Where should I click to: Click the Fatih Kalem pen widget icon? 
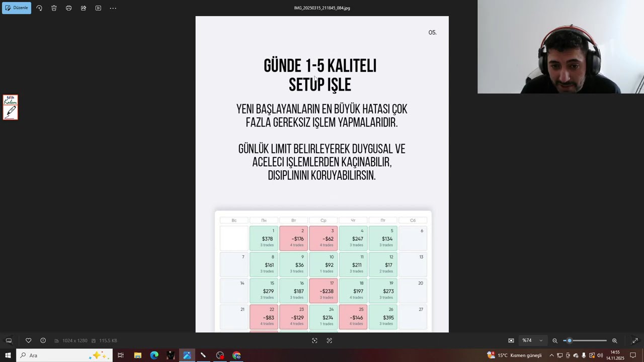click(x=10, y=107)
